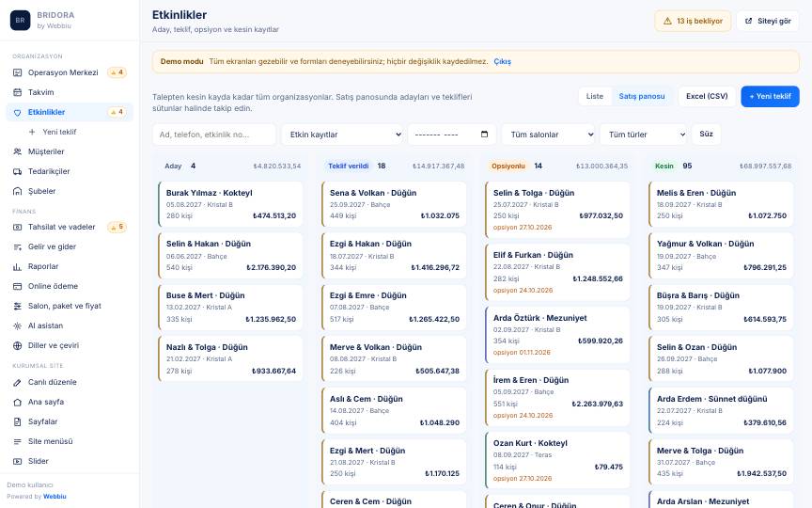Click the Süz filter button
Screen dimensions: 812x508
click(707, 135)
